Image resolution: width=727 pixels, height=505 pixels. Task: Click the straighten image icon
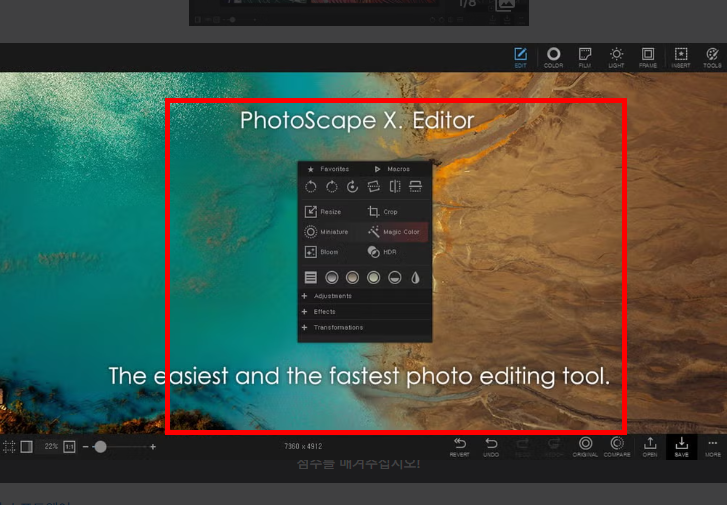[x=373, y=187]
